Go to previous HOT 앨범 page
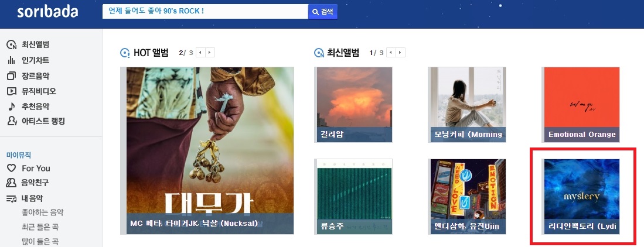This screenshot has height=247, width=644. point(201,53)
